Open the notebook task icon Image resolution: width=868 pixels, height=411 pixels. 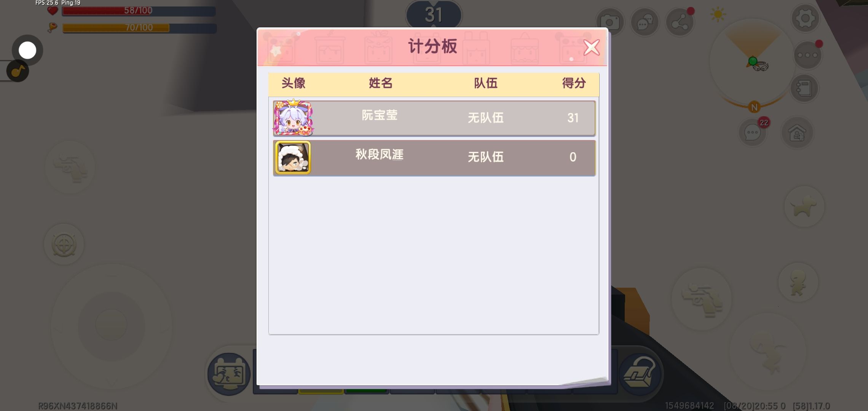tap(804, 88)
